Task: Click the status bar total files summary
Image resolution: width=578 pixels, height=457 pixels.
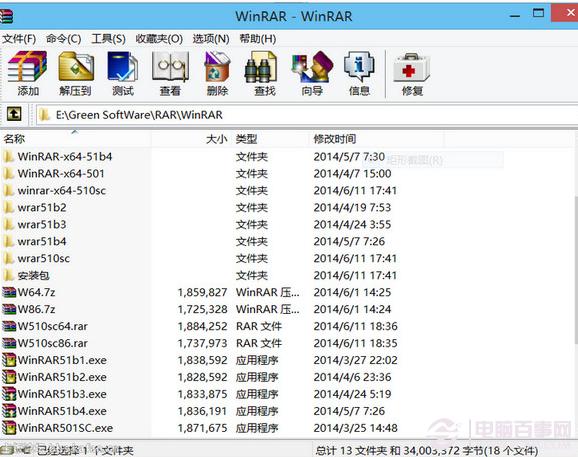Action: 426,450
